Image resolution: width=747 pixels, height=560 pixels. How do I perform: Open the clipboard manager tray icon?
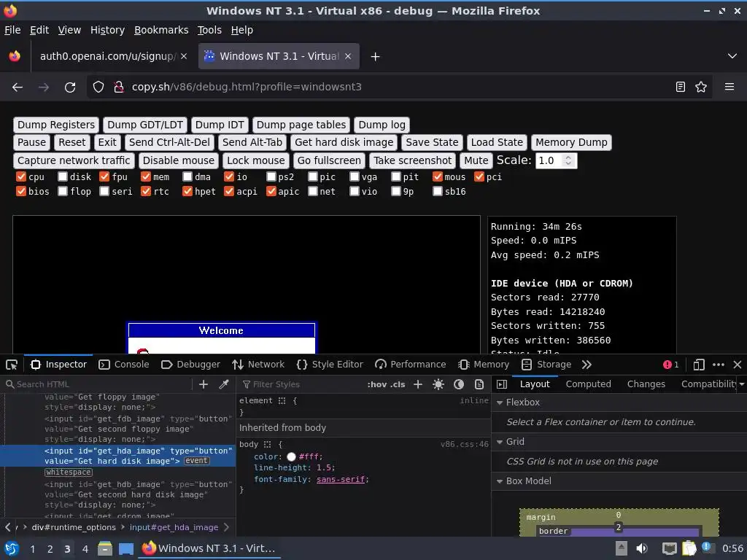689,548
